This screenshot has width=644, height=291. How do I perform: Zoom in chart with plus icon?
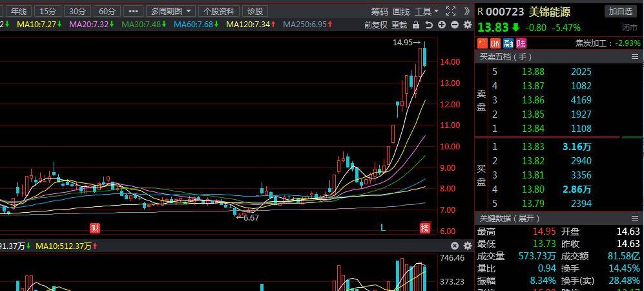click(442, 25)
